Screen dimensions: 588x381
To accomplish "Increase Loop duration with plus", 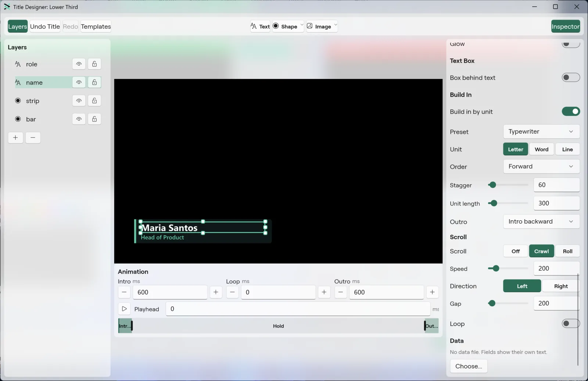I will pos(324,292).
